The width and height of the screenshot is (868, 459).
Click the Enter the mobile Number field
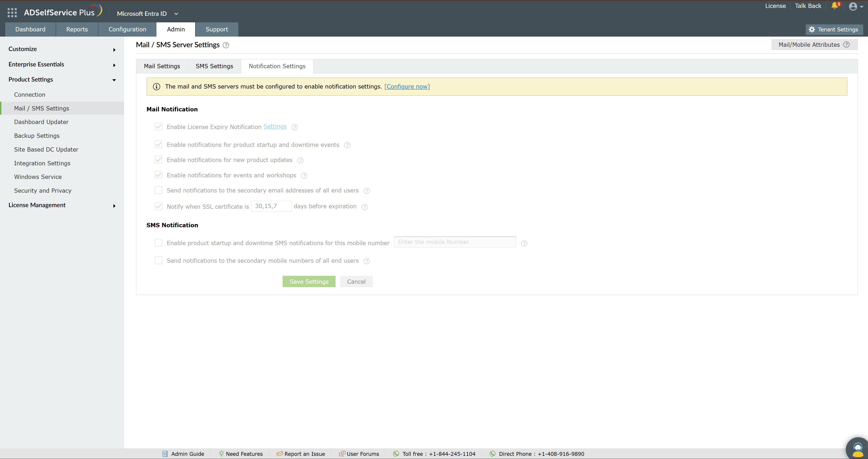[x=455, y=242]
